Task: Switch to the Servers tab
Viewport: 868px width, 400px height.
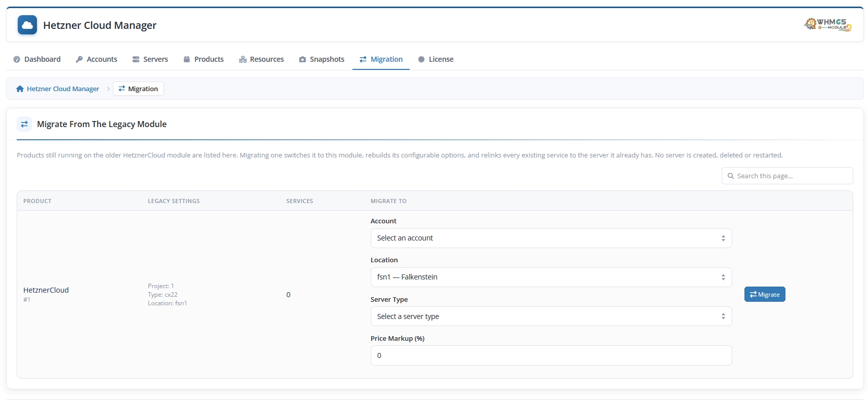Action: [150, 59]
